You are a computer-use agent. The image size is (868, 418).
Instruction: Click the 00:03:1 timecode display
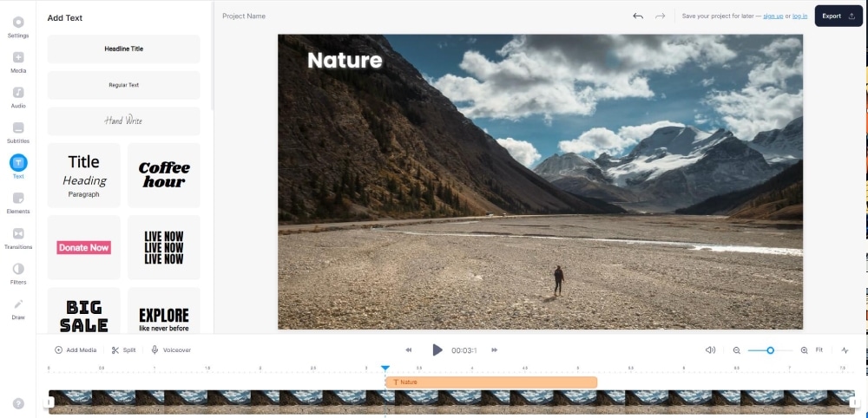point(464,350)
